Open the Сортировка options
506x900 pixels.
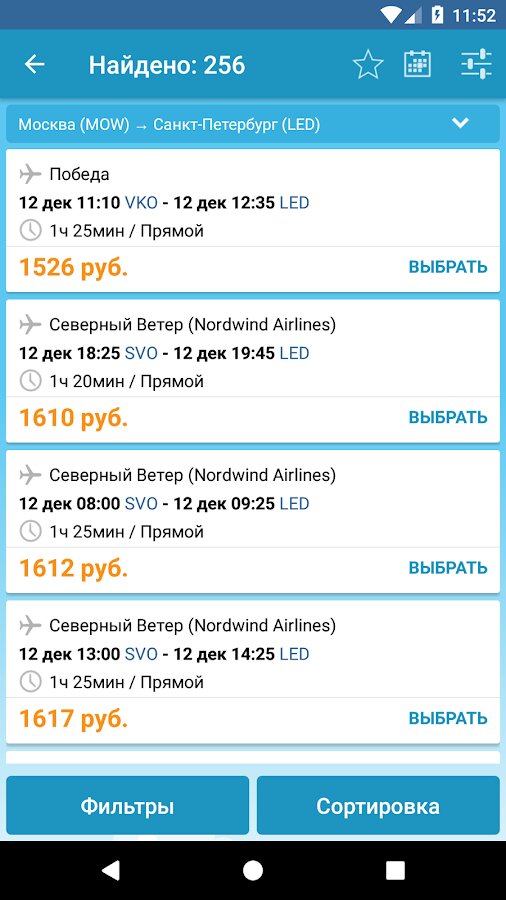(378, 805)
